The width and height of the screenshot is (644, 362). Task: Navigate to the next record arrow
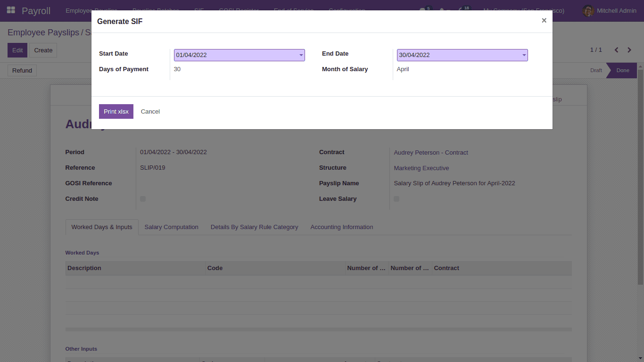(629, 49)
